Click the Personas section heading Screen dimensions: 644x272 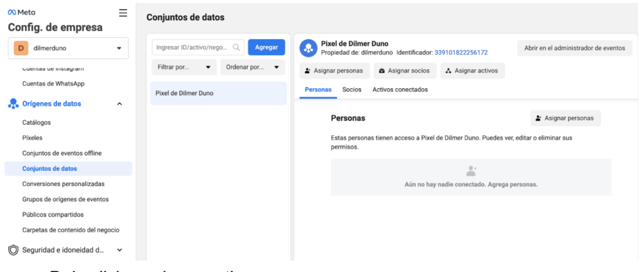pyautogui.click(x=348, y=118)
